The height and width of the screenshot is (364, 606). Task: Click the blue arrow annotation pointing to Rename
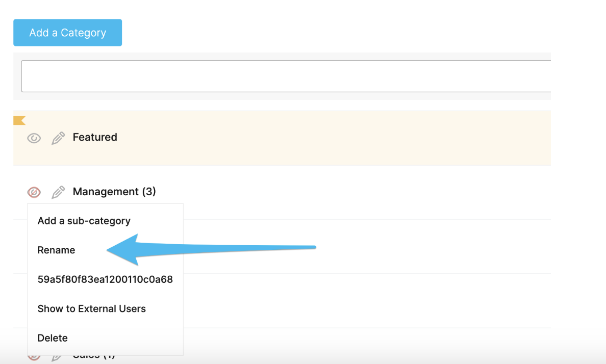coord(211,249)
